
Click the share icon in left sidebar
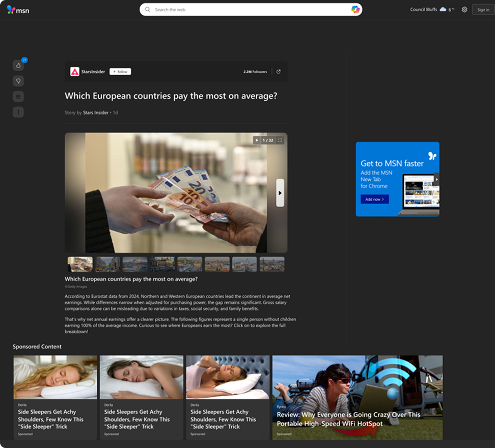[x=18, y=97]
